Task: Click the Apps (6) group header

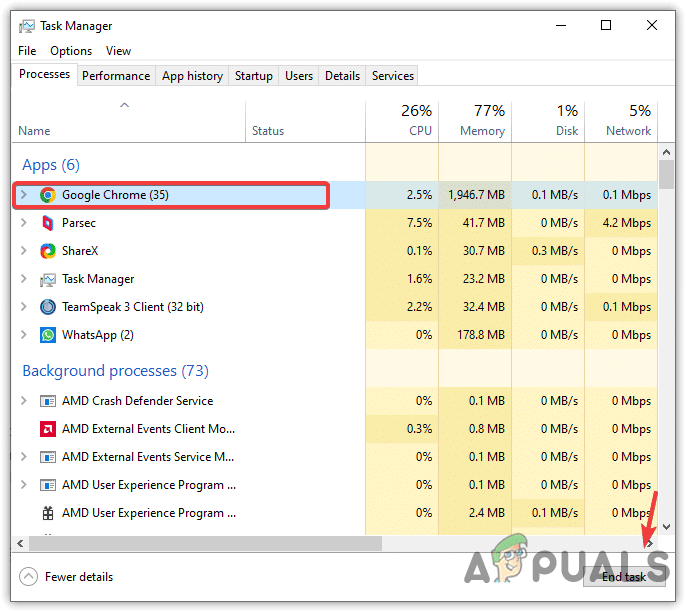Action: click(x=51, y=165)
